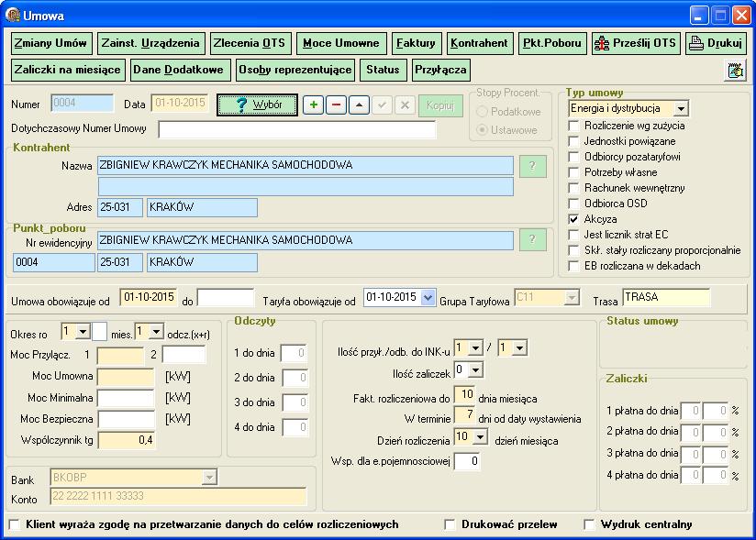Click Dotychczasowy Numer Umowy field
The height and width of the screenshot is (540, 756).
[297, 129]
